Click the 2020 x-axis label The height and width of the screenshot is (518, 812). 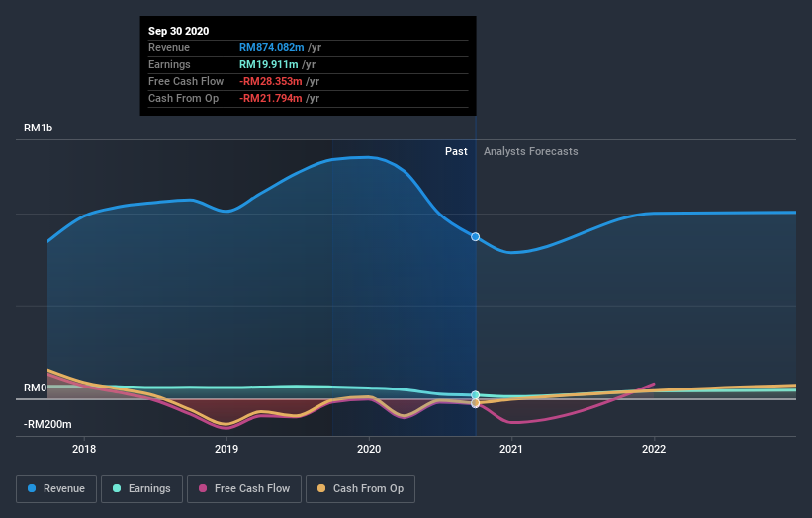coord(369,449)
